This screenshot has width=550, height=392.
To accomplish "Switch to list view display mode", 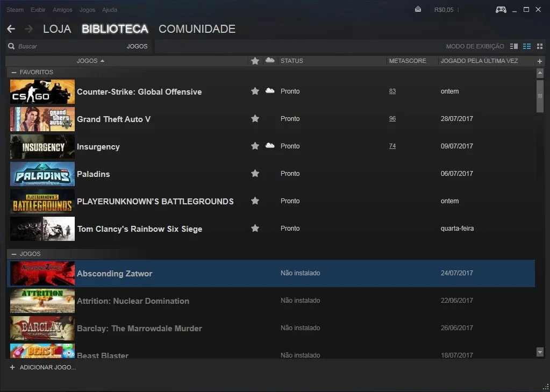I will pos(527,46).
